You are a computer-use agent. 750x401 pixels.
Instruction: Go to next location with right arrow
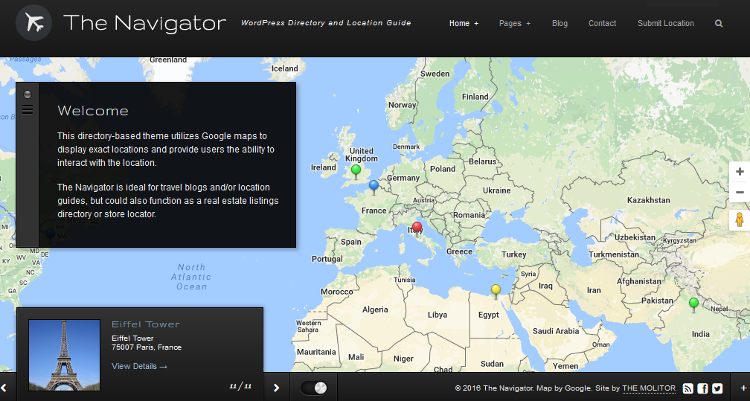tap(276, 388)
